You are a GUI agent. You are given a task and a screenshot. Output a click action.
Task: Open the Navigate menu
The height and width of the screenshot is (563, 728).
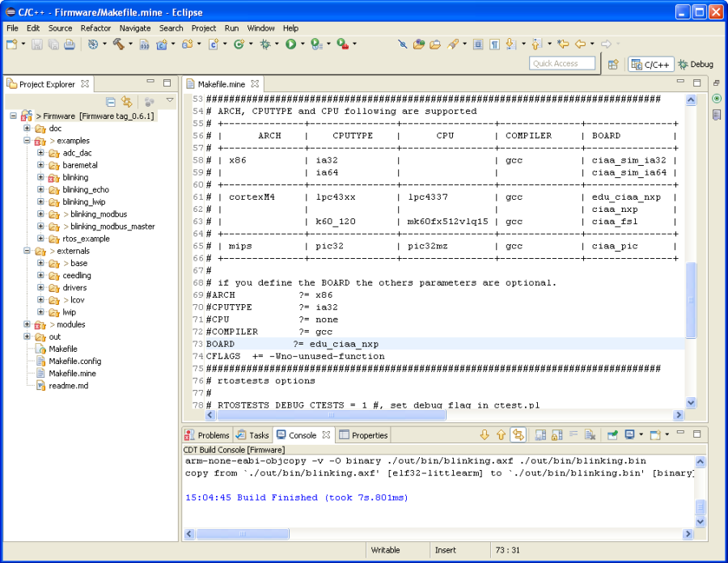pyautogui.click(x=135, y=28)
